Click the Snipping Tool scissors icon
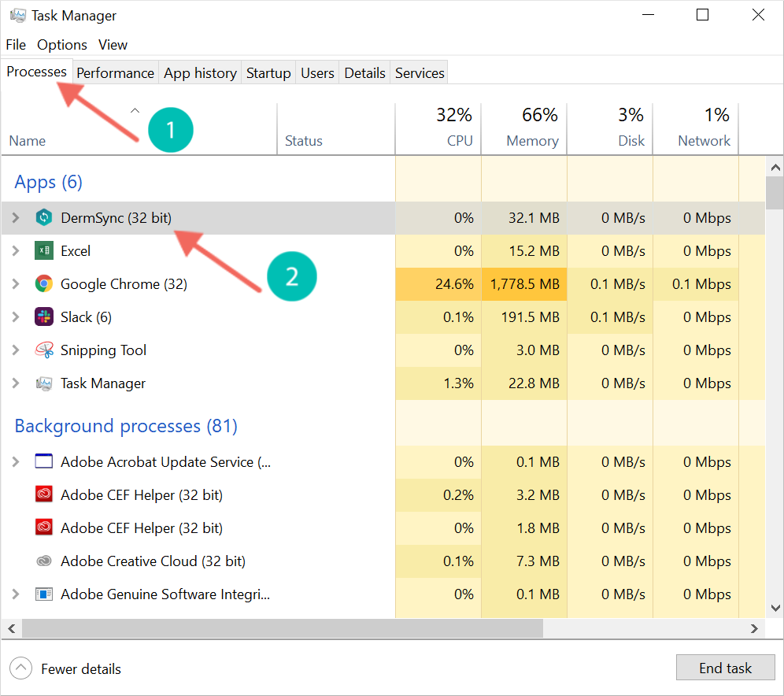784x696 pixels. click(x=44, y=350)
